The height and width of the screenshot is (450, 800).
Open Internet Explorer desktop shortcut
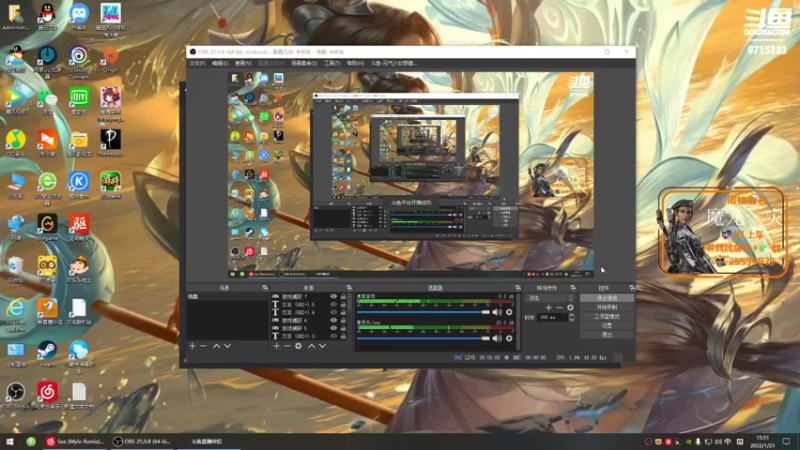coord(16,315)
